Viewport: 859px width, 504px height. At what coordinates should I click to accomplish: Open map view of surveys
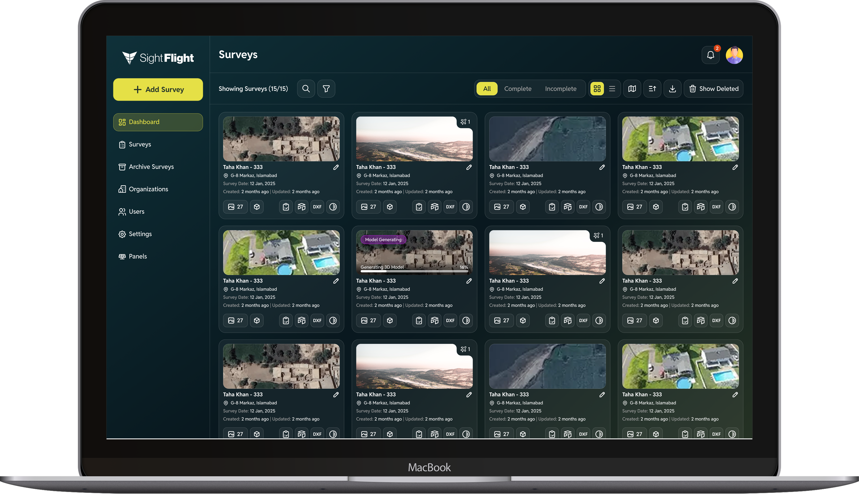(x=632, y=89)
